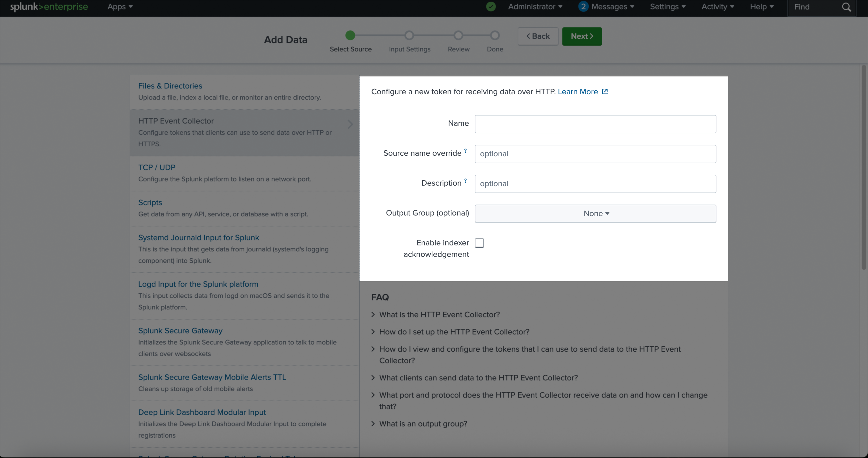Click the Select Source step label
868x458 pixels.
point(350,49)
